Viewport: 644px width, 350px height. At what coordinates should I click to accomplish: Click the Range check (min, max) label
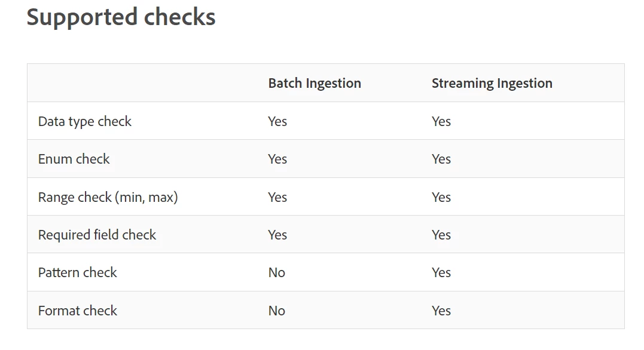(x=108, y=197)
